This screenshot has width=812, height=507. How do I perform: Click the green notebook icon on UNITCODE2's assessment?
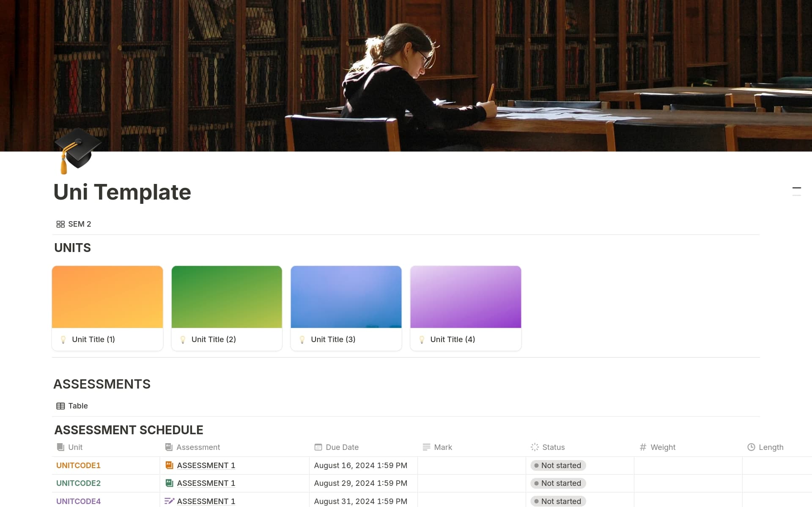169,483
